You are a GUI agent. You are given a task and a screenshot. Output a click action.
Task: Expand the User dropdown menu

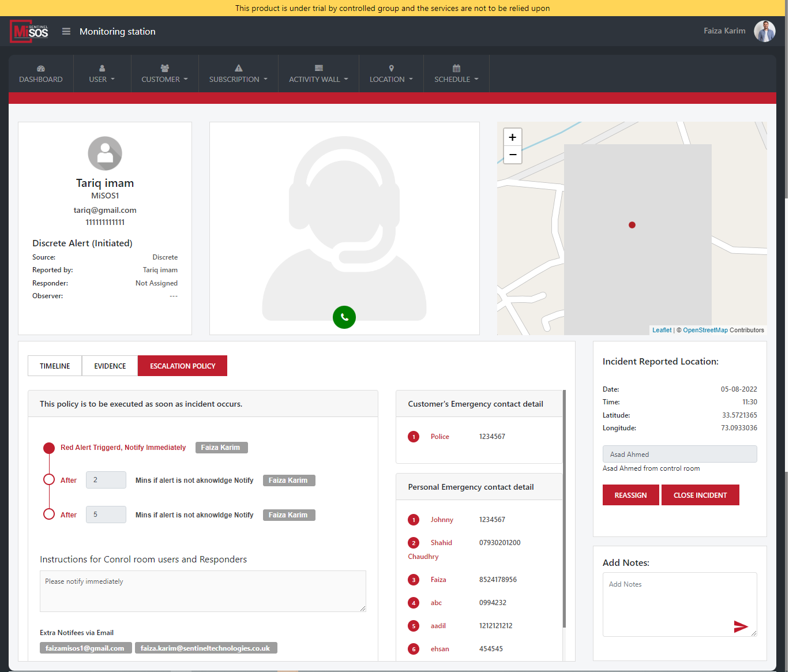click(102, 74)
